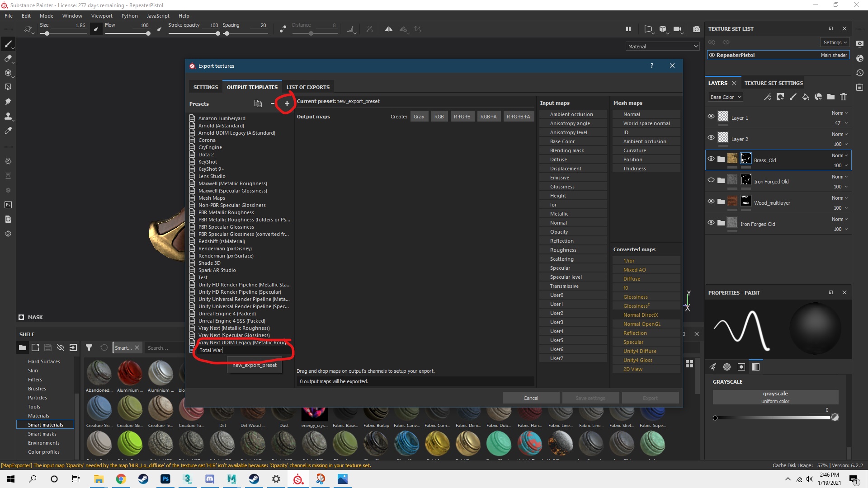Switch to the List of Exports tab
868x488 pixels.
tap(308, 87)
